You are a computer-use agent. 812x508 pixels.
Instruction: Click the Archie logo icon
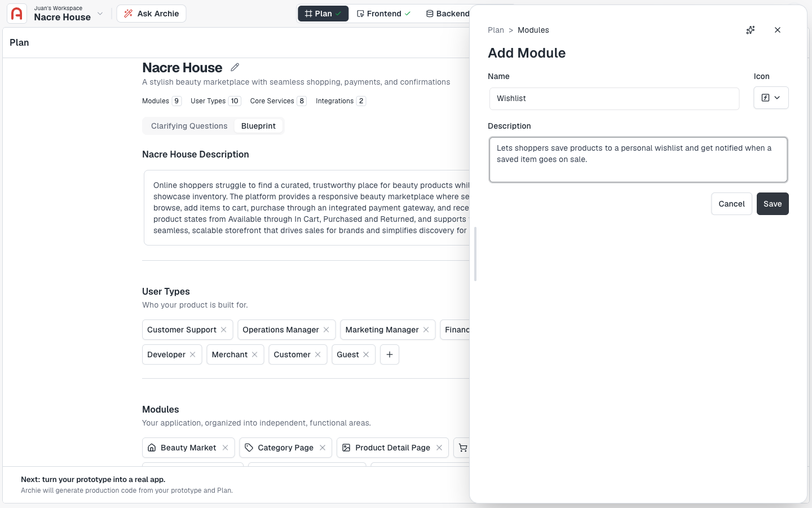17,14
